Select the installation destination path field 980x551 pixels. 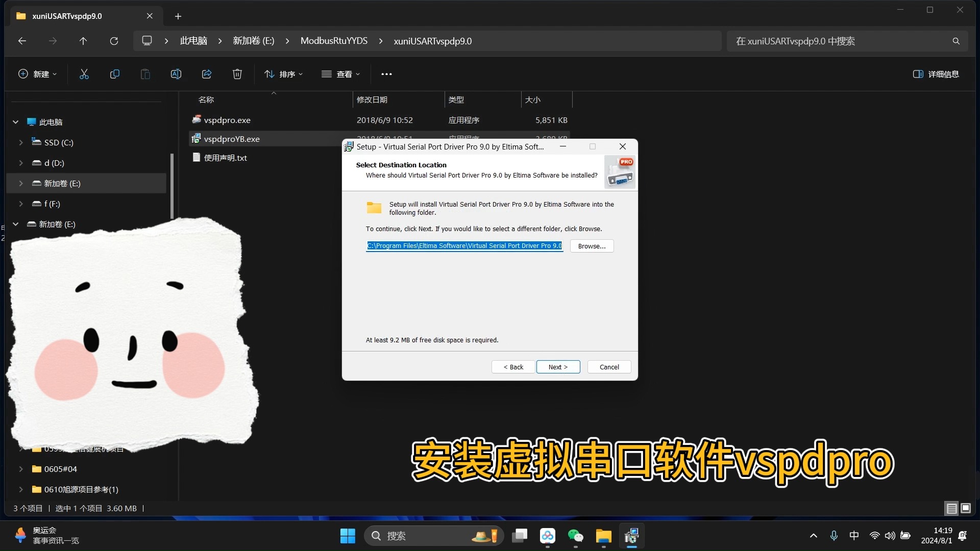pos(464,245)
